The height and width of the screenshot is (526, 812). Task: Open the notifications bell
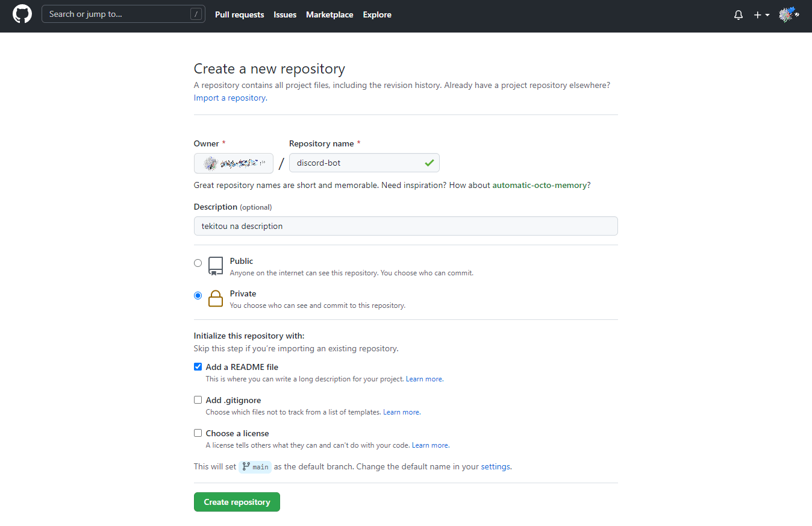[739, 15]
